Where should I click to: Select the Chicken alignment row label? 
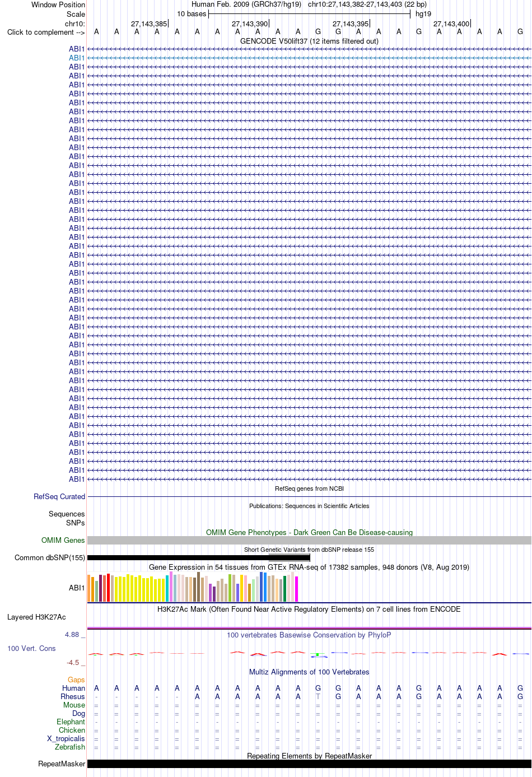72,731
